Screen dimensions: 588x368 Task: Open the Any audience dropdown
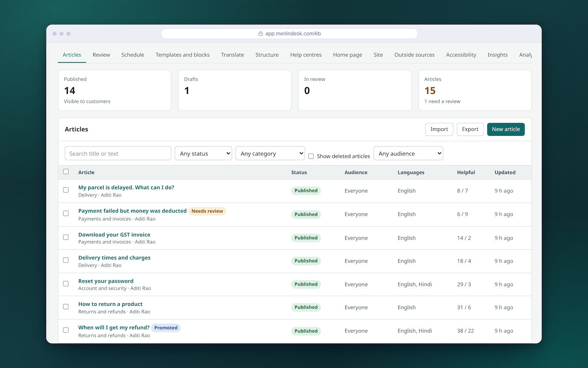pos(408,154)
